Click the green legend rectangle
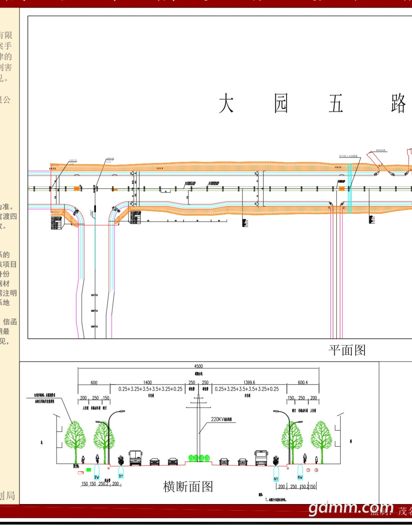412x532 pixels. (89, 469)
